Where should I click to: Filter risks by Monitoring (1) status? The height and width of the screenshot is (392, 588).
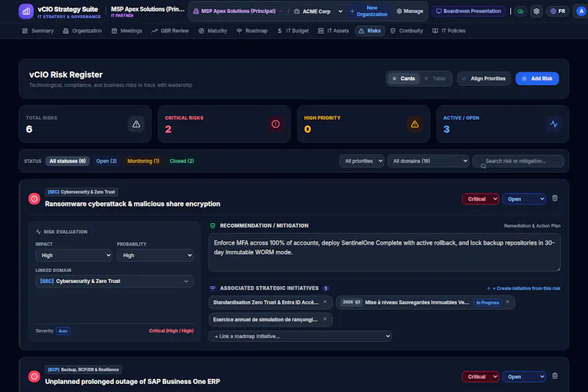pos(143,161)
